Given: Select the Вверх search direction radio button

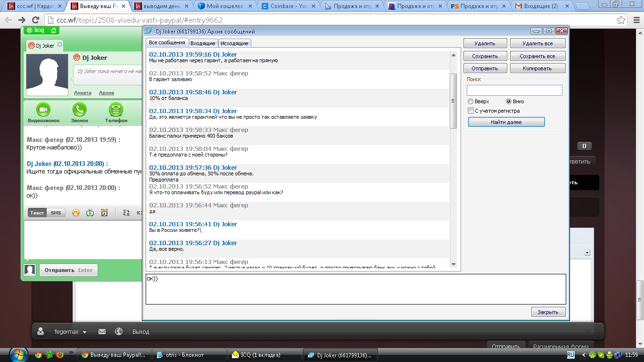Looking at the screenshot, I should pos(471,101).
